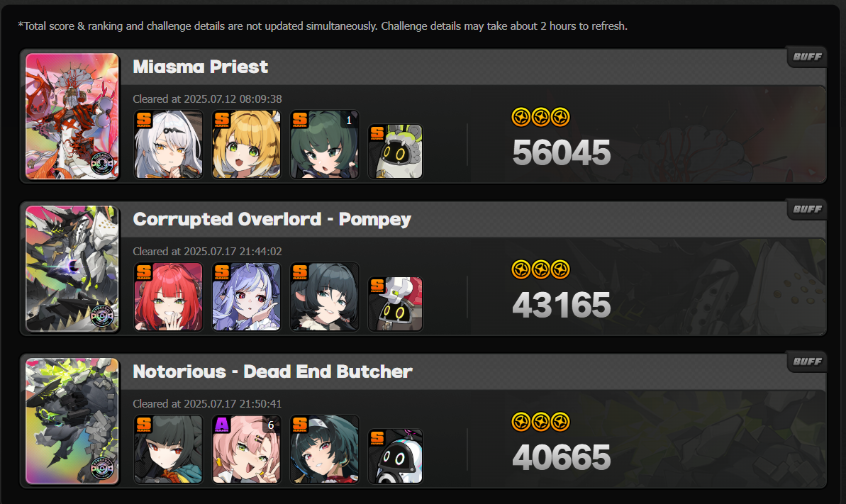Select the pink-haired A-rank agent with badge 6
Image resolution: width=846 pixels, height=504 pixels.
point(247,449)
